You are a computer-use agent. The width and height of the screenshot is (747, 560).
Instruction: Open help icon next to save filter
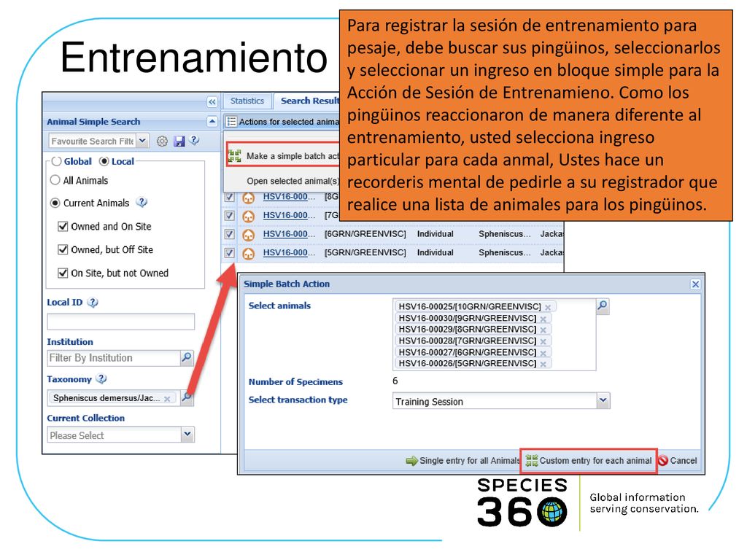(194, 141)
